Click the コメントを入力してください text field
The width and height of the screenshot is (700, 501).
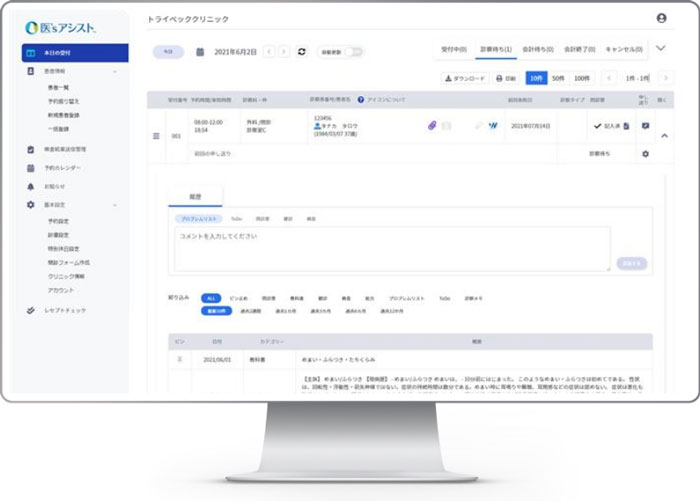click(x=391, y=248)
